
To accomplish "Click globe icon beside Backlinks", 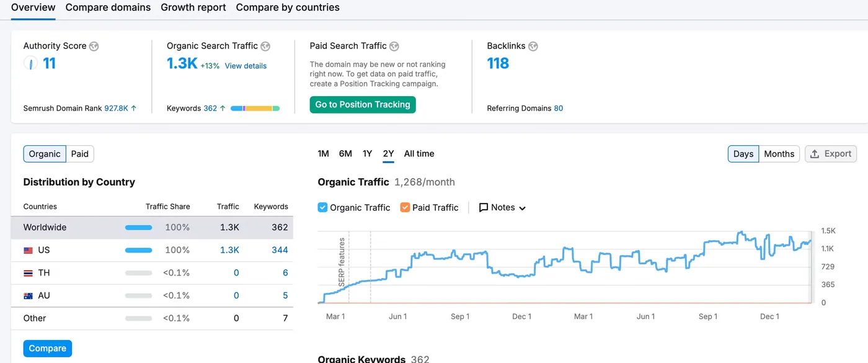I will point(533,46).
